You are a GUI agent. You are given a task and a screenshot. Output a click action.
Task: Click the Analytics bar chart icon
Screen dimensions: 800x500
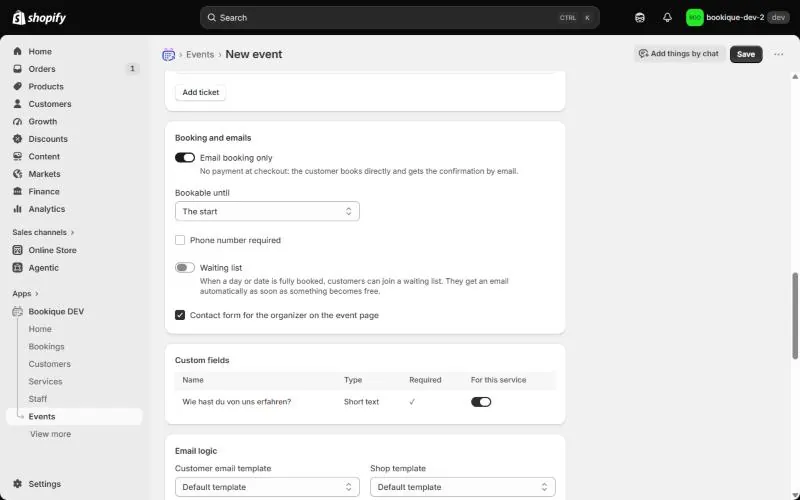(17, 209)
